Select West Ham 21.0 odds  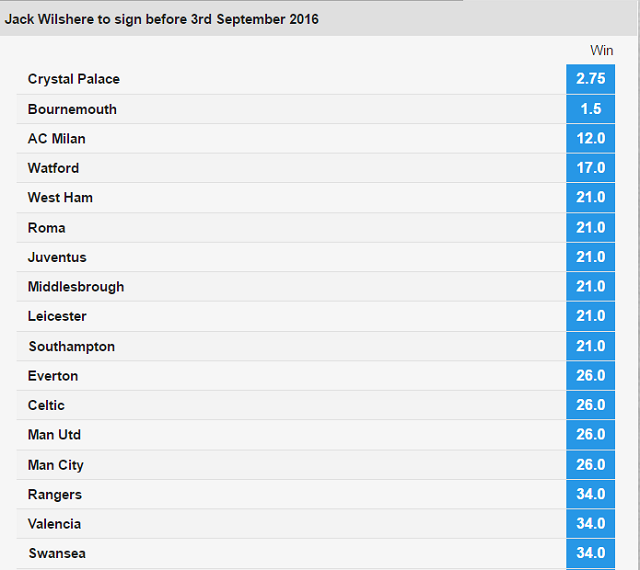pyautogui.click(x=590, y=198)
